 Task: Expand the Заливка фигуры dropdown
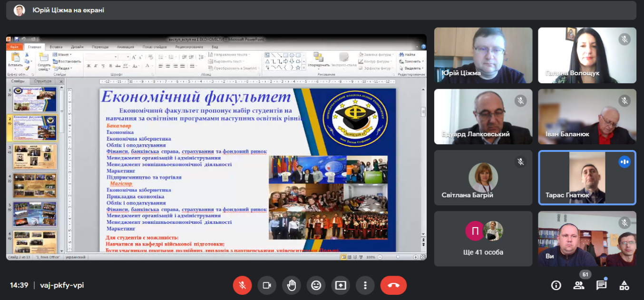click(x=375, y=55)
